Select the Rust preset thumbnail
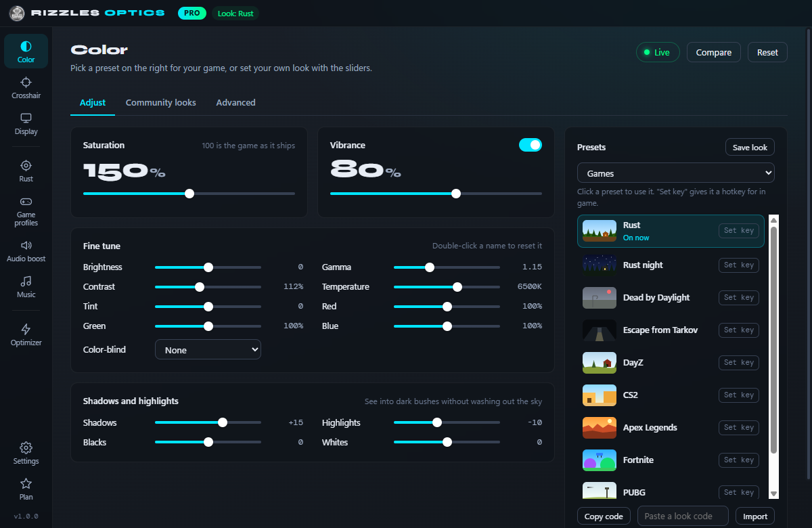The height and width of the screenshot is (528, 812). tap(600, 231)
